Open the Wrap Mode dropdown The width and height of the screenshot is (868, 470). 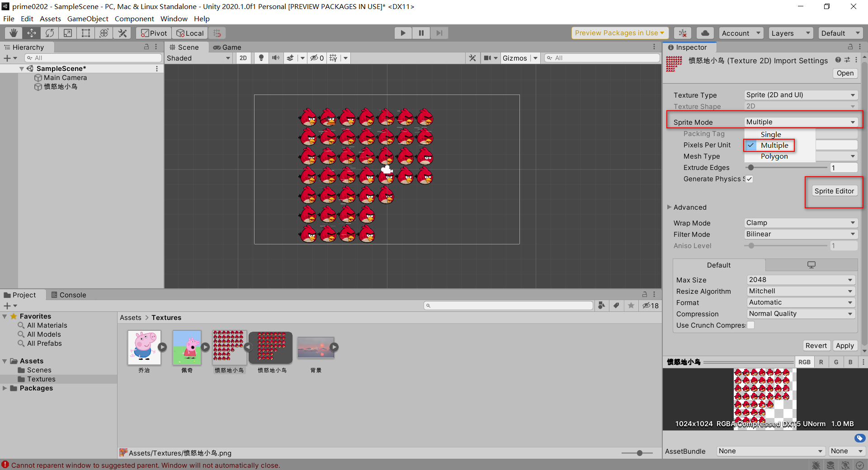(801, 223)
